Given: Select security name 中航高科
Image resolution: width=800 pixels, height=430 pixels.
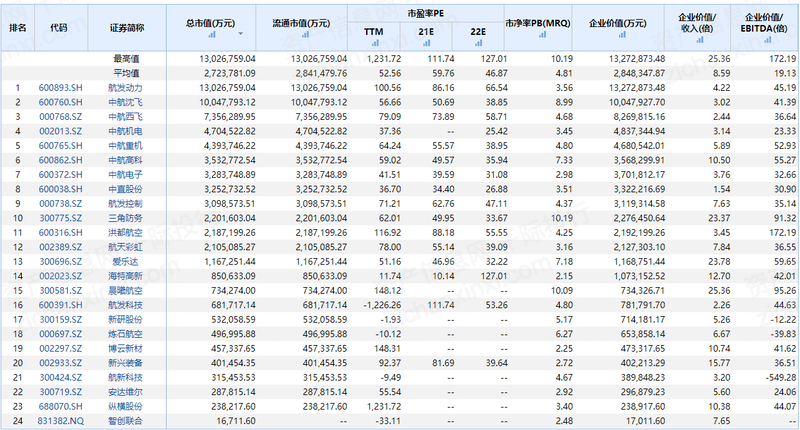Looking at the screenshot, I should (126, 160).
